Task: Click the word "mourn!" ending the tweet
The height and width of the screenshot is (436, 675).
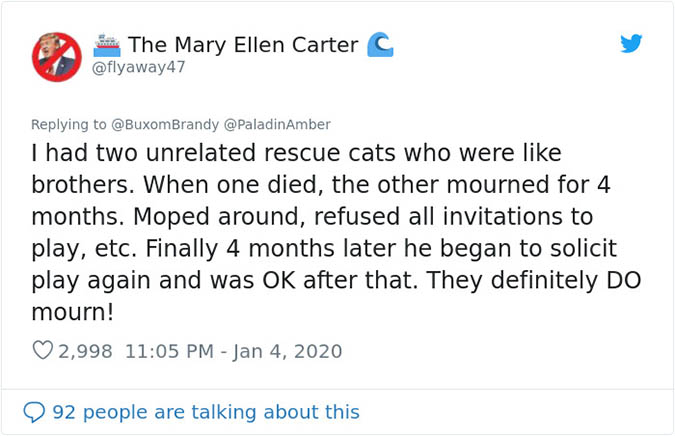Action: (73, 312)
